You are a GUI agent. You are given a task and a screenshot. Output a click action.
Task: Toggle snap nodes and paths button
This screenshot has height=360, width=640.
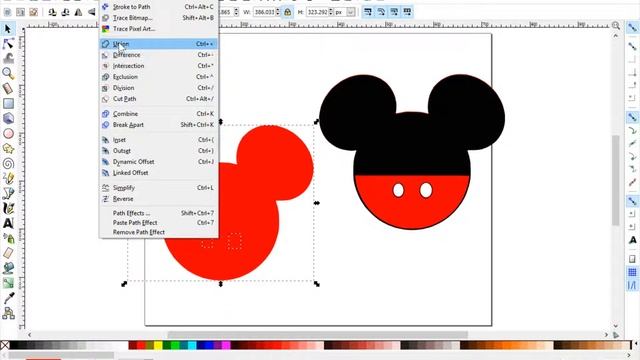(632, 117)
